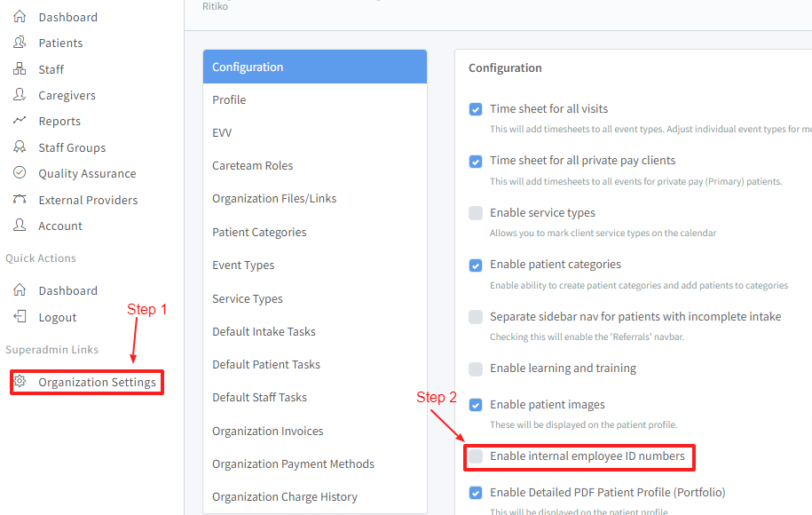812x515 pixels.
Task: Disable the Enable patient images checkbox
Action: coord(476,405)
